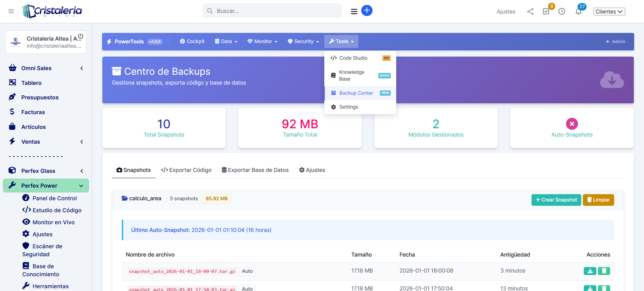Click the orange Limpiar button
Viewport: 644px width, 291px height.
pos(598,200)
